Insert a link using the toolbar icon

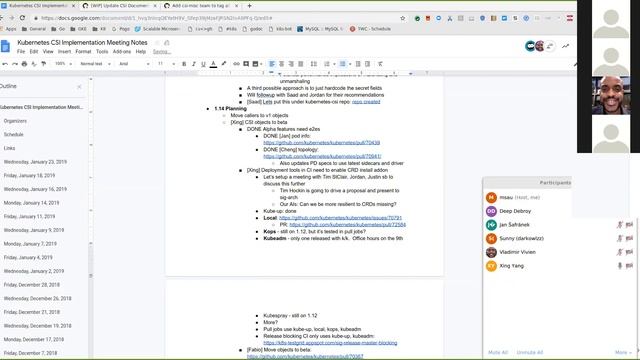coord(236,64)
